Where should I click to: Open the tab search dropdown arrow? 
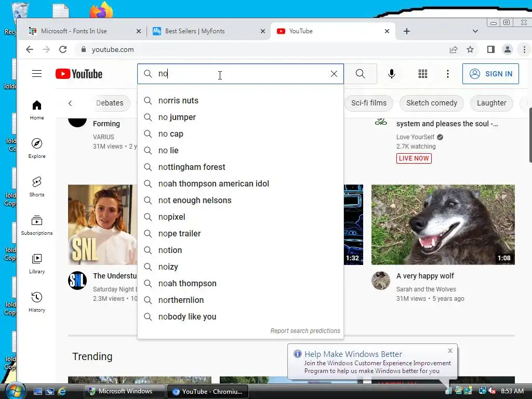(475, 31)
